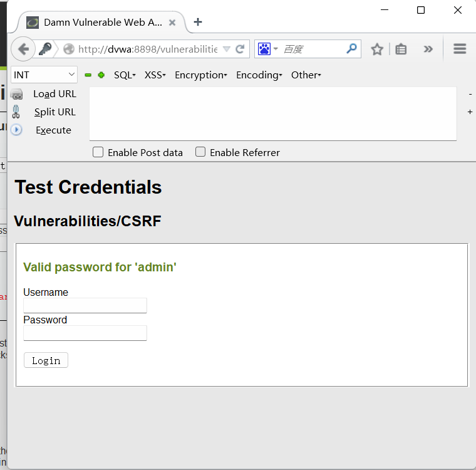
Task: Maximize the browser window
Action: tap(421, 10)
